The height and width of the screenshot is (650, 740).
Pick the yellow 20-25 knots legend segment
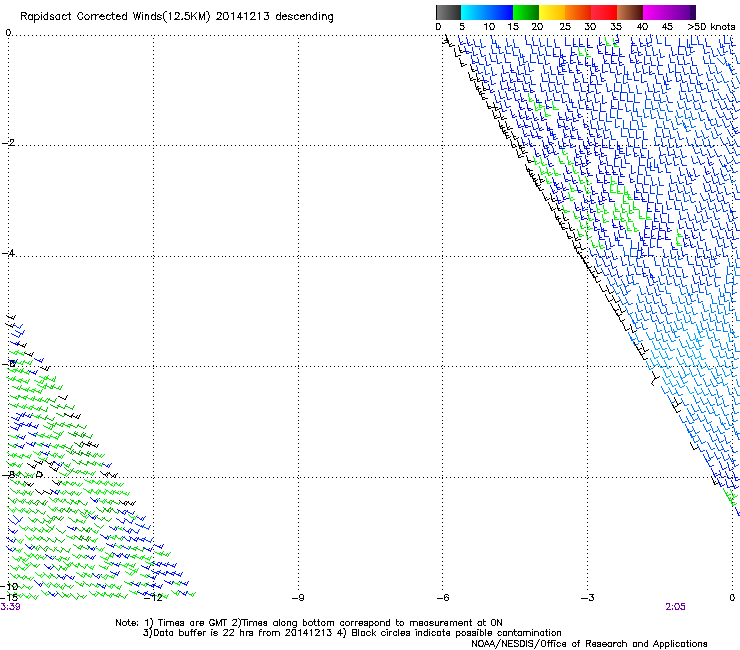[x=552, y=12]
